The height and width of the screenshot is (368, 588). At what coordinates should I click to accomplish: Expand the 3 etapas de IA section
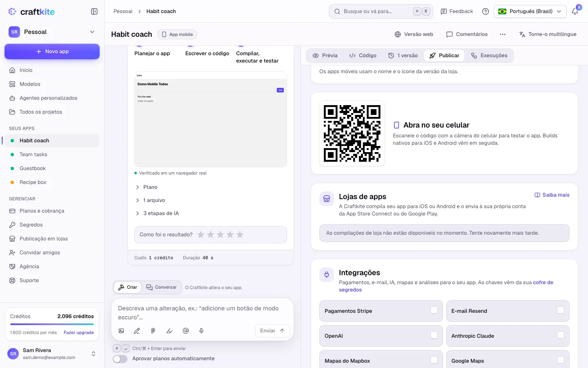(x=157, y=213)
